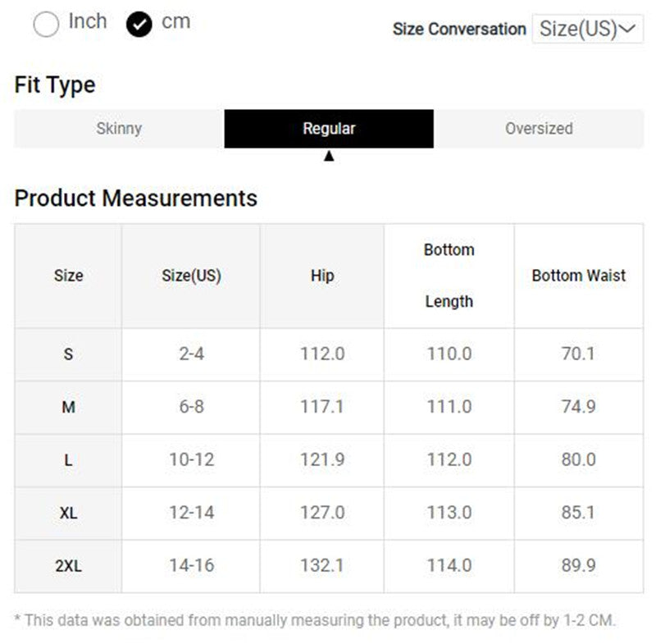Click the 132.1 hip measurement cell
The height and width of the screenshot is (644, 656).
[x=322, y=566]
